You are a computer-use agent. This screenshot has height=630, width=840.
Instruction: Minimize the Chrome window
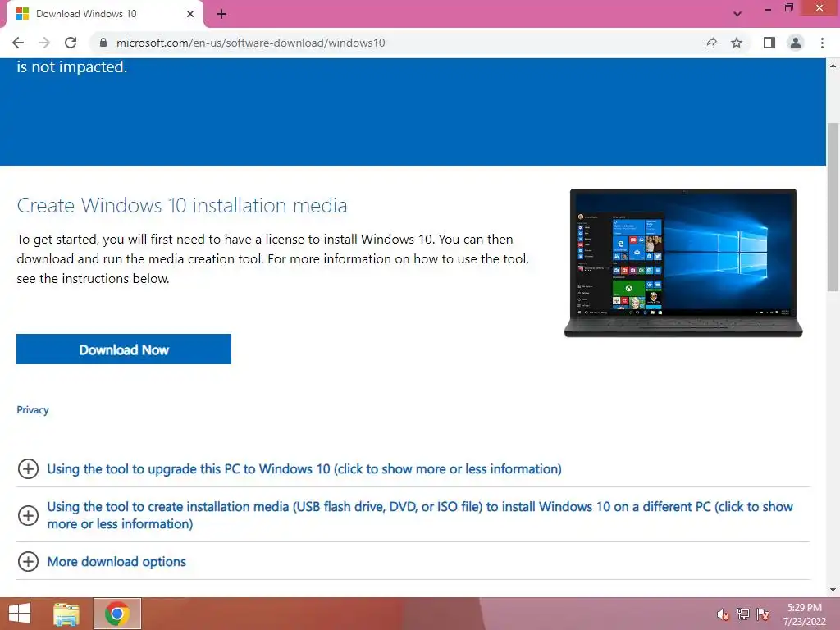point(768,8)
